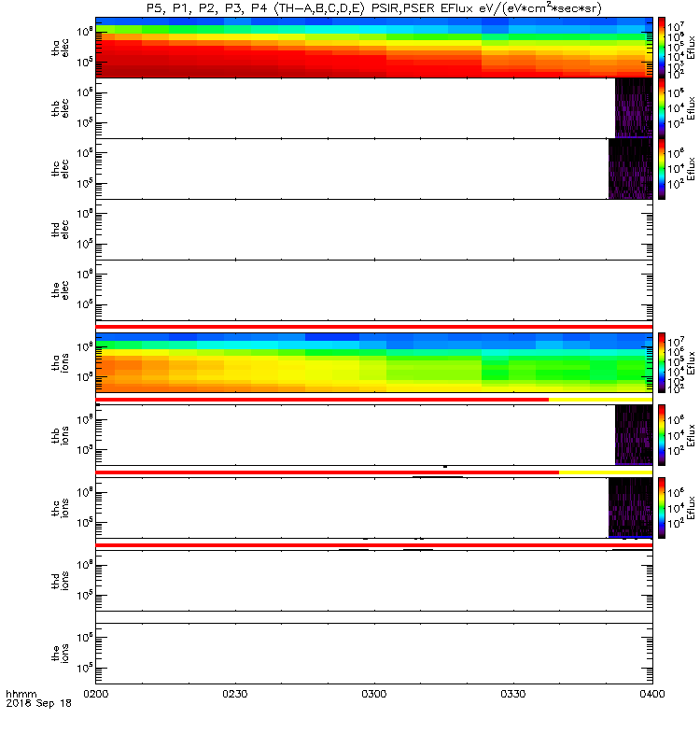
Task: Click the 0330 time axis label
Action: point(512,694)
